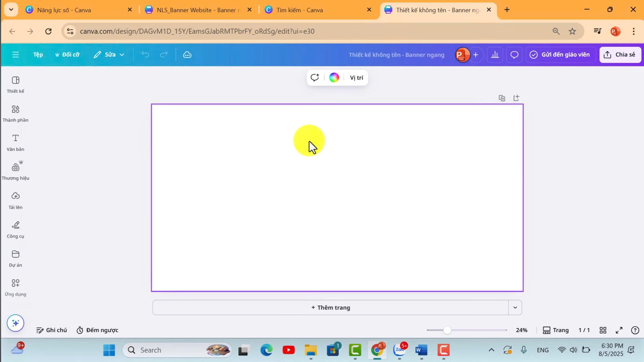Open the Tải lên uploads panel
Viewport: 644px width, 362px height.
(15, 200)
